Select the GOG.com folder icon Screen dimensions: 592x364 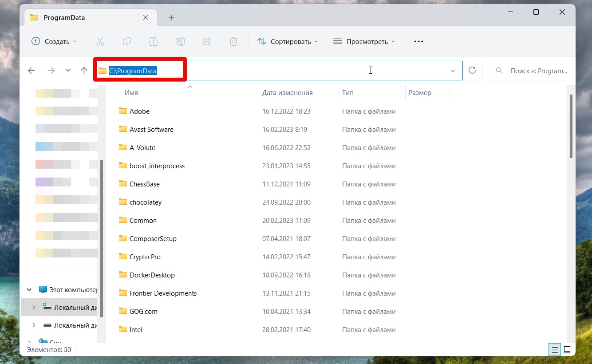(x=123, y=311)
